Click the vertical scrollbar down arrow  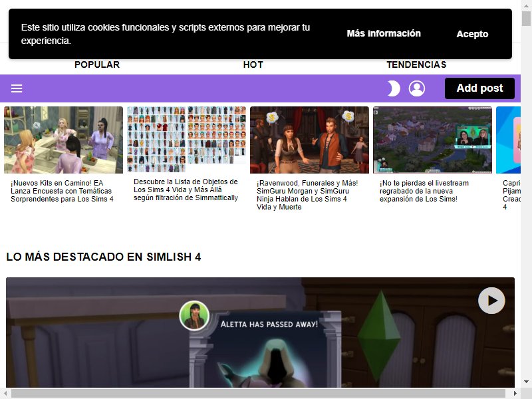coord(526,382)
